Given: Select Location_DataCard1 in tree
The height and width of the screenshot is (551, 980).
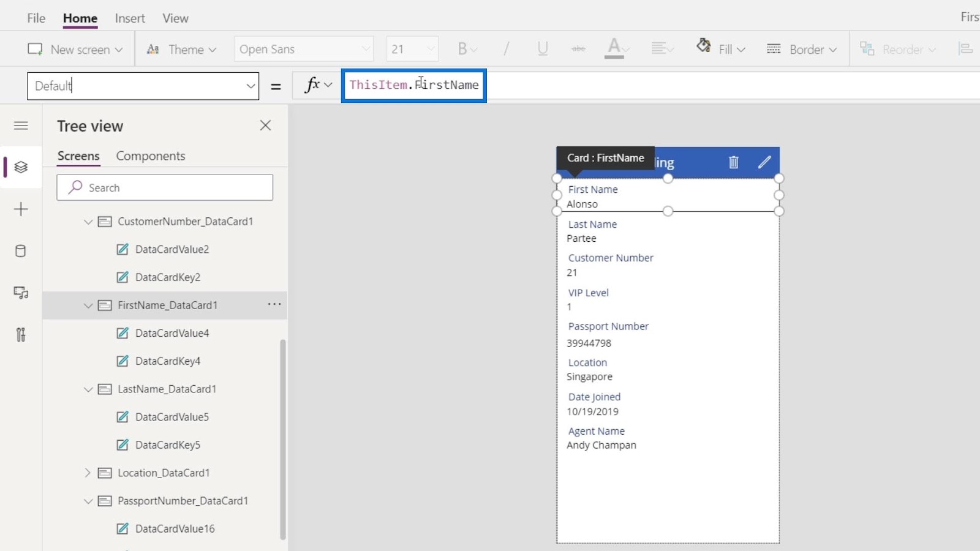Looking at the screenshot, I should point(164,473).
